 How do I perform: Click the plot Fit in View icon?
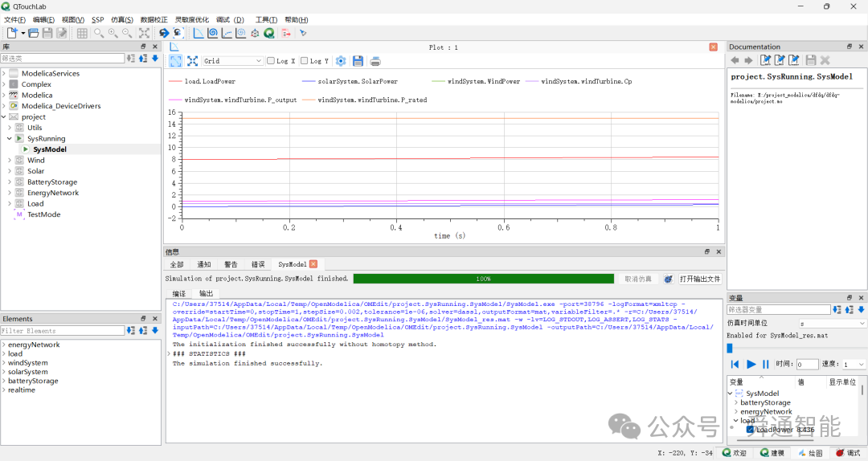point(192,61)
